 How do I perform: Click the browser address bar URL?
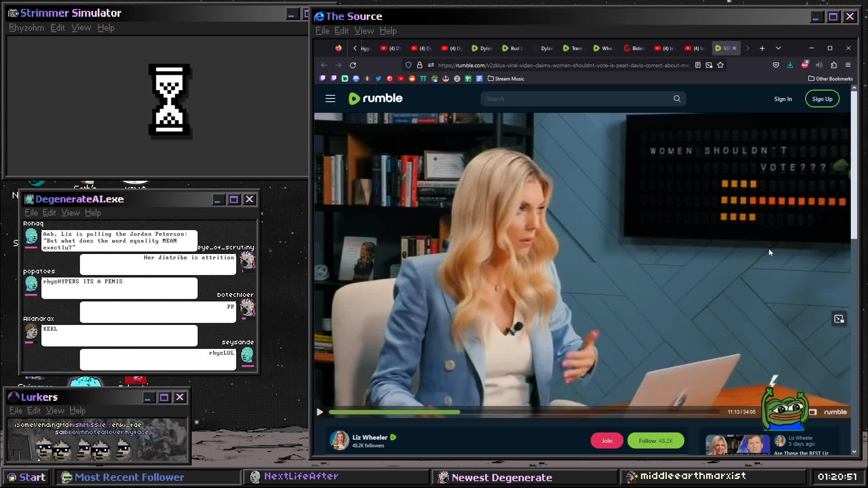563,65
